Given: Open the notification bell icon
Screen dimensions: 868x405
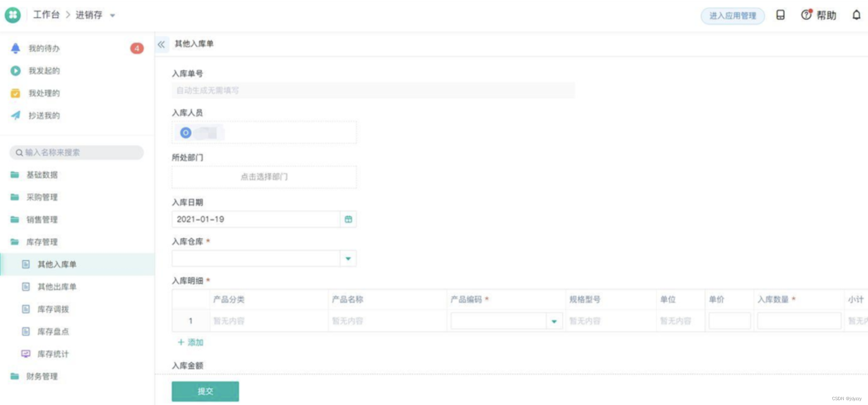Looking at the screenshot, I should [856, 15].
